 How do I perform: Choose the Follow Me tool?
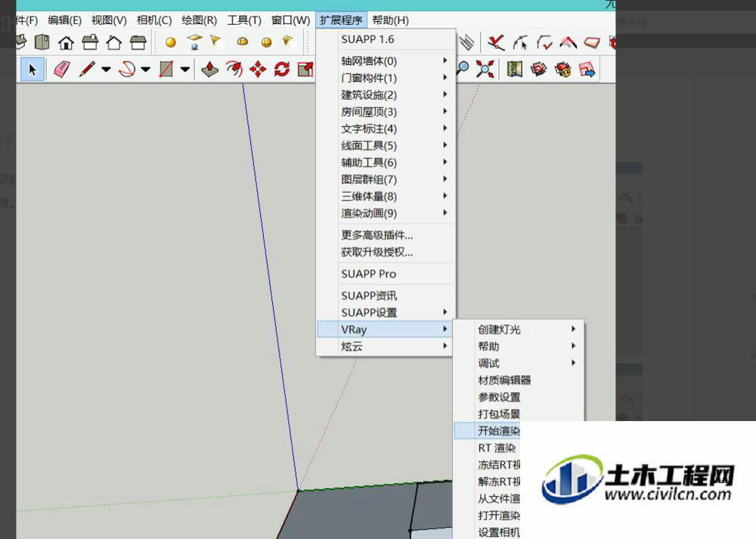point(234,70)
